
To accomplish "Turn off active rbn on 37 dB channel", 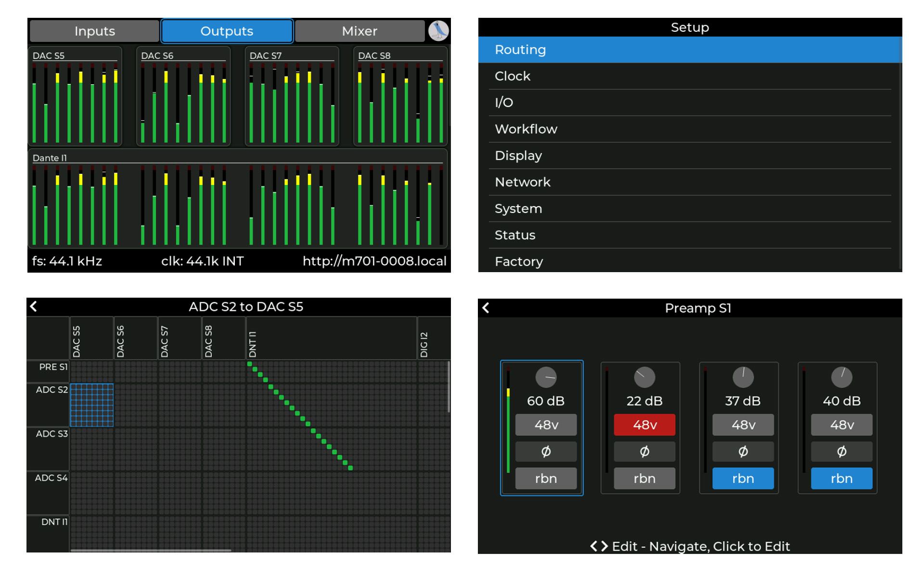I will [x=743, y=478].
